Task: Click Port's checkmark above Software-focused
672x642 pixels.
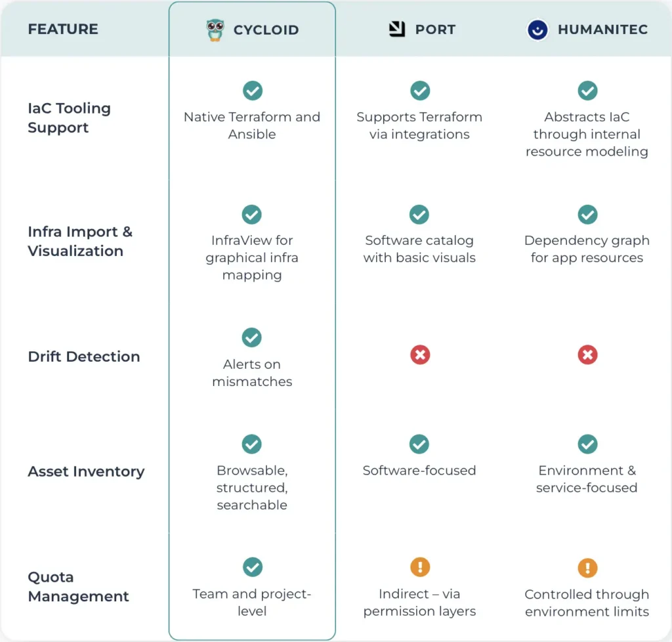Action: (x=419, y=444)
